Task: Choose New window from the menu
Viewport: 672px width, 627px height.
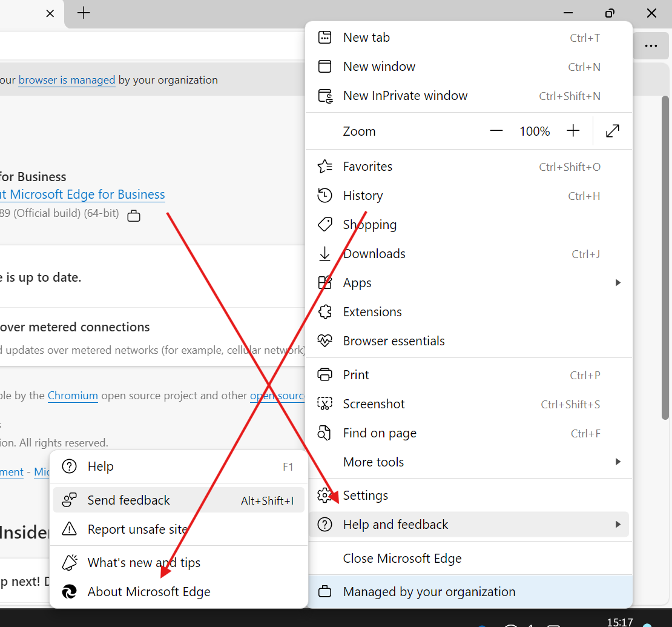Action: (x=469, y=67)
